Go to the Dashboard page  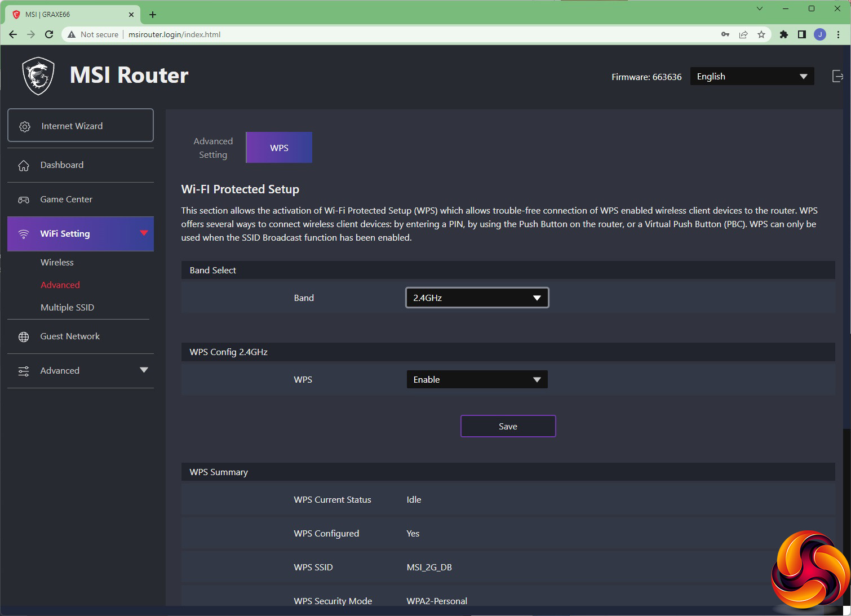(81, 165)
